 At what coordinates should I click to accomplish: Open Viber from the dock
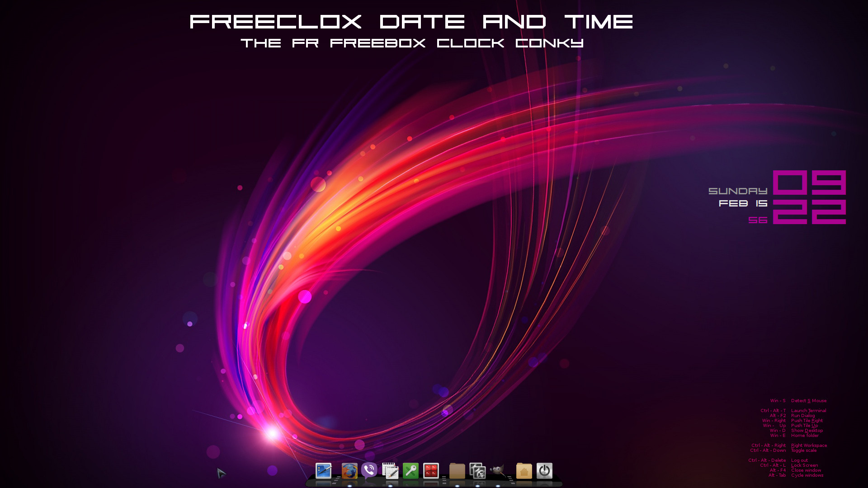coord(369,471)
